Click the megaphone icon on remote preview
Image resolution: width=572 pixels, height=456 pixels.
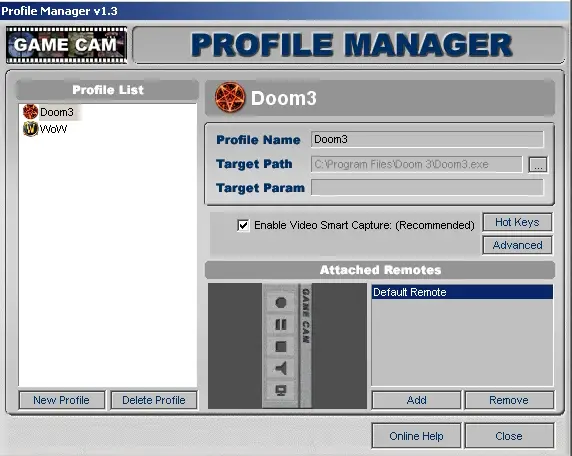pyautogui.click(x=280, y=368)
